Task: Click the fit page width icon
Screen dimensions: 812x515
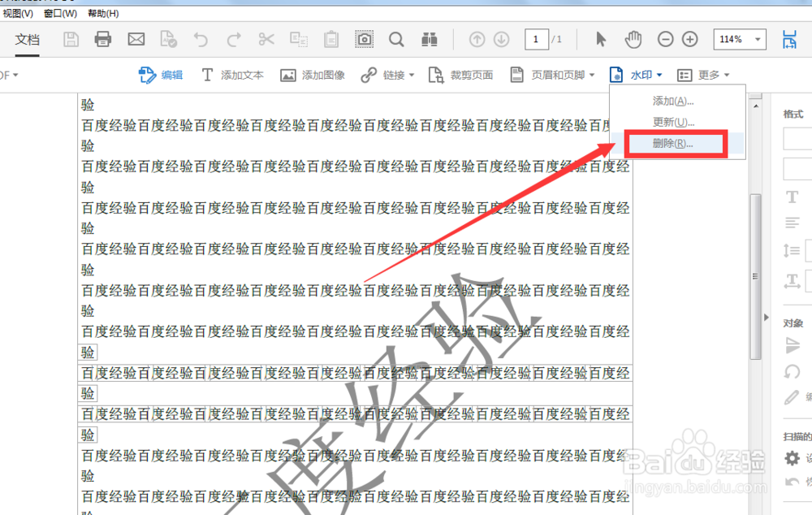Action: click(x=789, y=39)
